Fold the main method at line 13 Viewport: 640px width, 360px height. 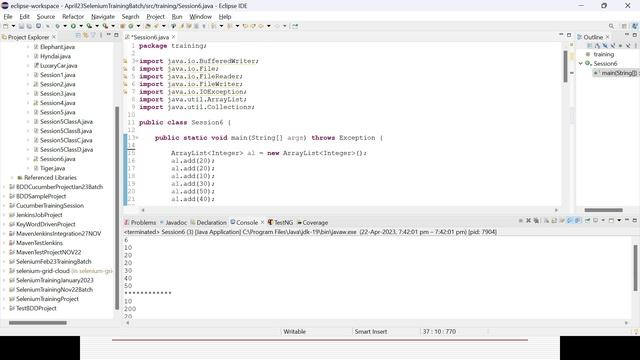(137, 138)
